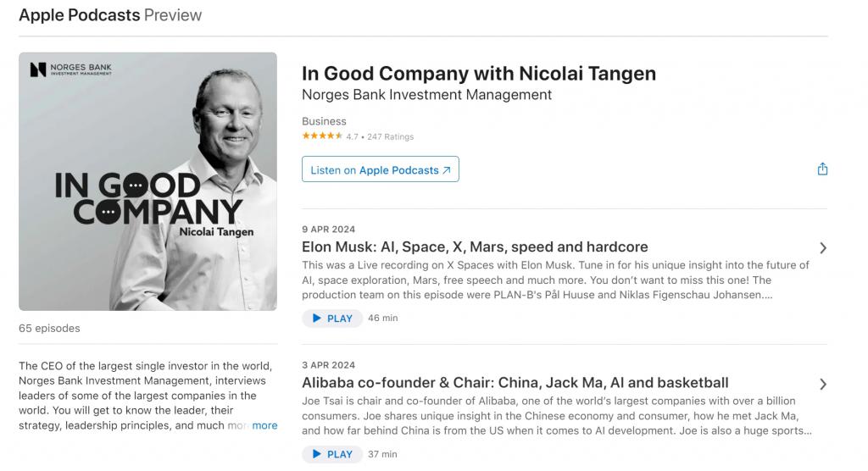Click the 247 Ratings text
This screenshot has height=471, width=868.
coord(390,136)
